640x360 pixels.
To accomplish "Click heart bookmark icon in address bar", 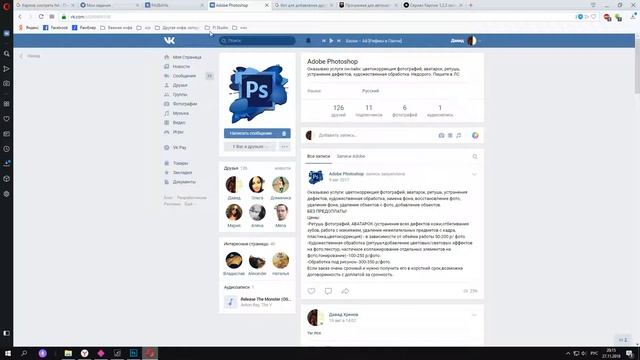I will (x=593, y=17).
